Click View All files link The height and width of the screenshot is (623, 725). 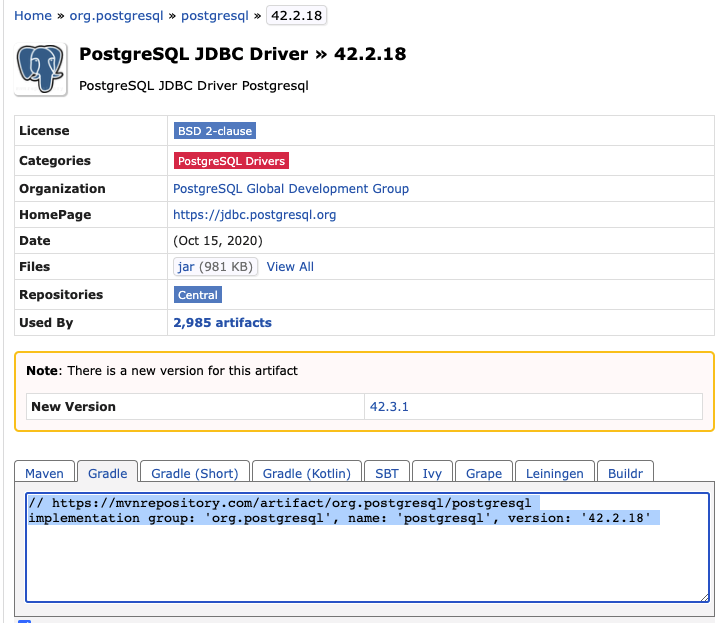(290, 267)
